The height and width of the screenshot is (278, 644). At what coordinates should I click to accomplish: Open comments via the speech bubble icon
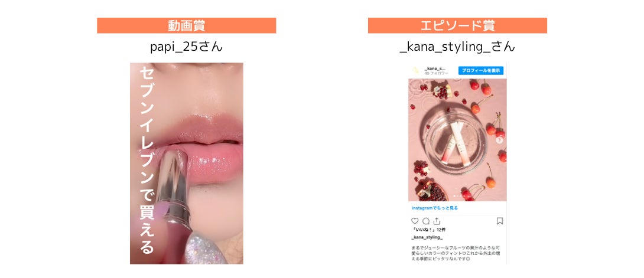[426, 221]
